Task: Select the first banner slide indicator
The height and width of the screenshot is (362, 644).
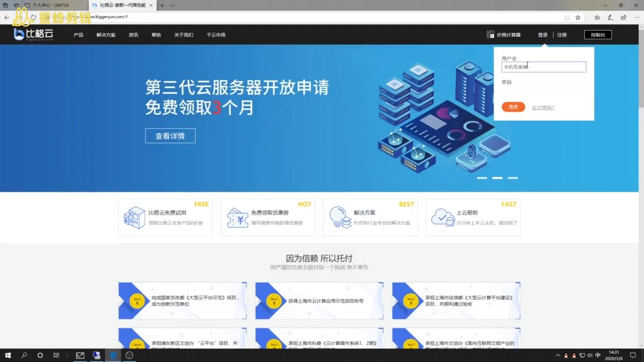Action: tap(482, 178)
